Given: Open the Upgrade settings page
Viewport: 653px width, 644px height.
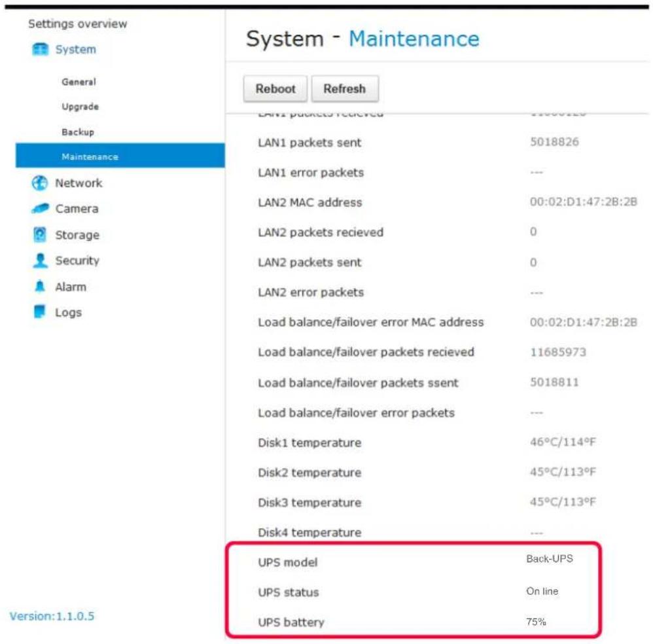Looking at the screenshot, I should click(x=80, y=107).
